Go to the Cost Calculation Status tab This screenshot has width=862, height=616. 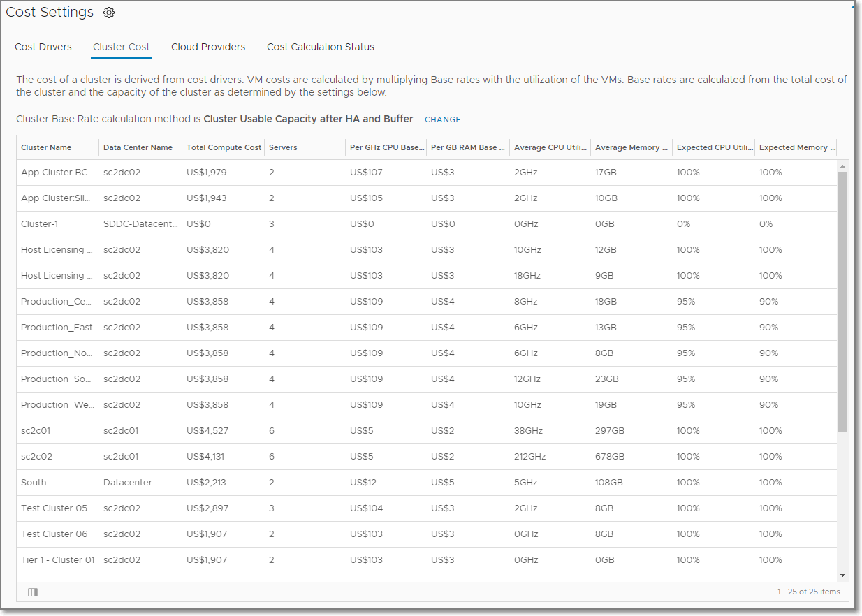click(x=321, y=47)
